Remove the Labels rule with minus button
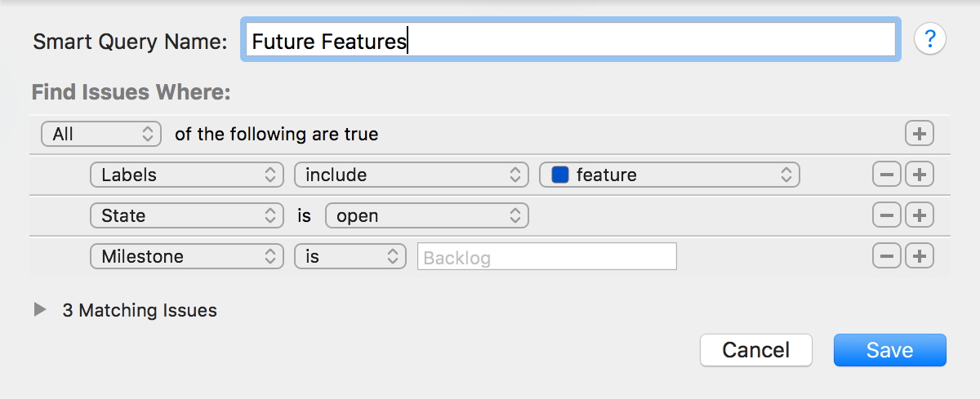Viewport: 980px width, 399px height. (887, 175)
